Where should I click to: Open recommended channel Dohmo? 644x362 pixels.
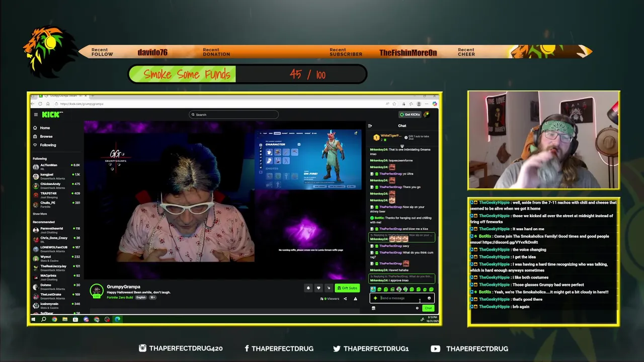[56, 286]
